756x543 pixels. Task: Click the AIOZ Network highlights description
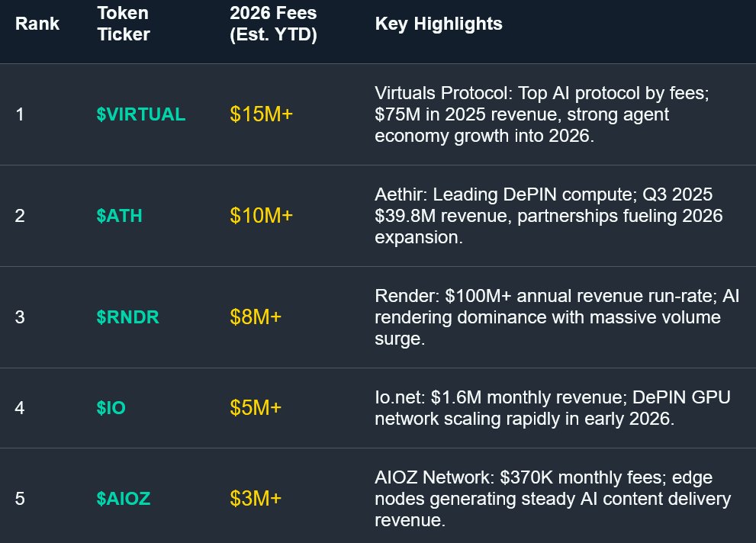(x=552, y=499)
